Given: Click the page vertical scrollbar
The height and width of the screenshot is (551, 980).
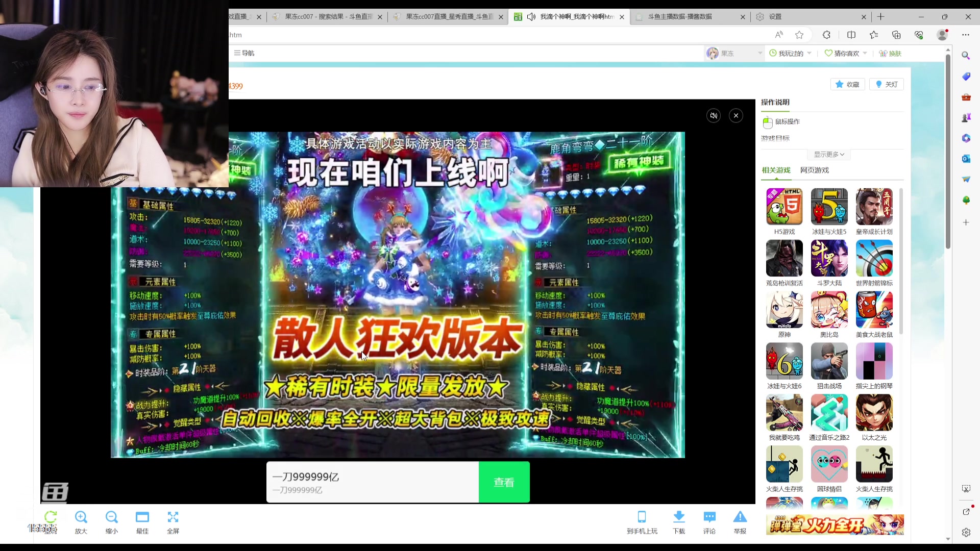Looking at the screenshot, I should pos(948,152).
